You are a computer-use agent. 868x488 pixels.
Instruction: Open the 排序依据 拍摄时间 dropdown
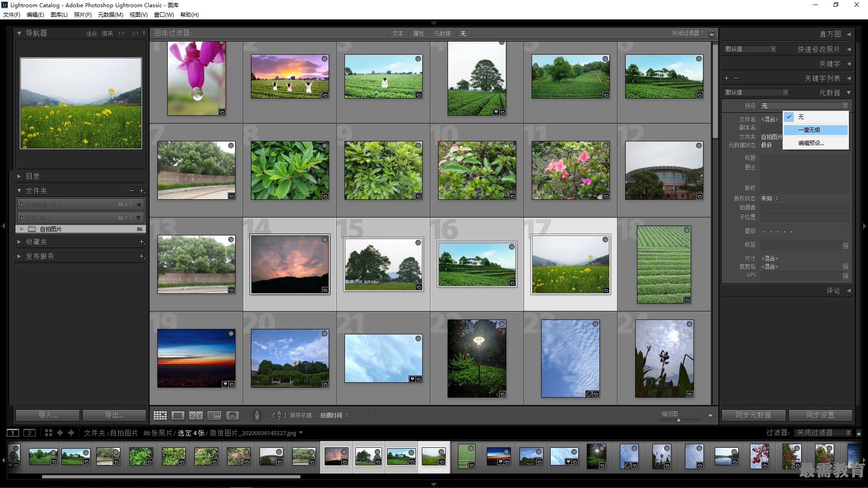[x=334, y=415]
